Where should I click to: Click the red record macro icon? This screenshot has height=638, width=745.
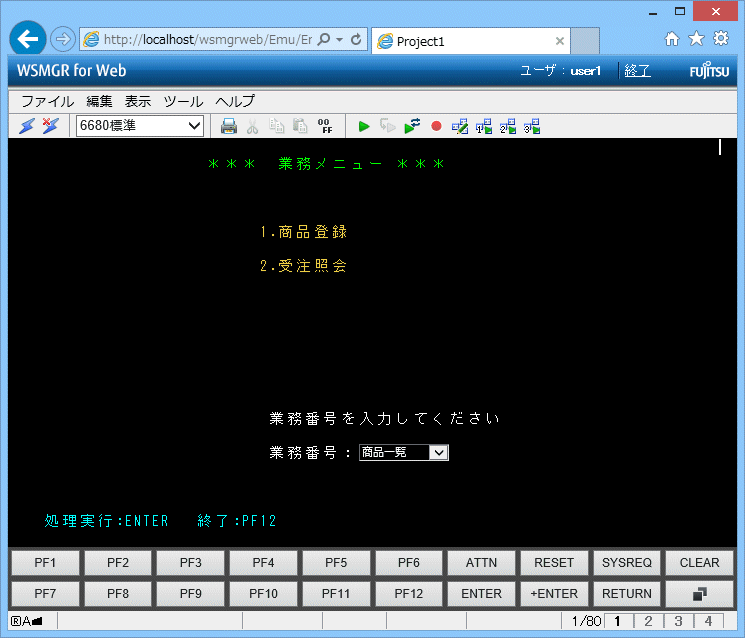tap(436, 126)
